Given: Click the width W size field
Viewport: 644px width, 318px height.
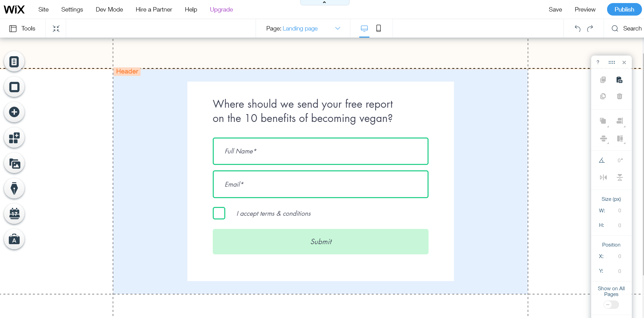Looking at the screenshot, I should point(619,211).
